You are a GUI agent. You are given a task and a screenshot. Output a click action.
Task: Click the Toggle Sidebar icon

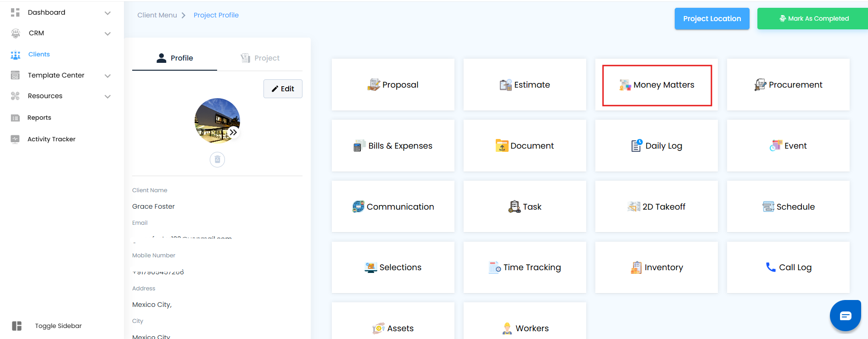[17, 326]
